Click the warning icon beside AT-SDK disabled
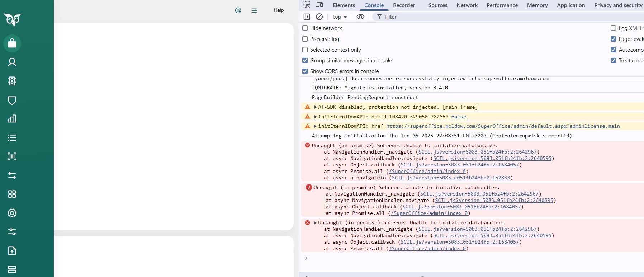This screenshot has height=277, width=644. pyautogui.click(x=307, y=107)
